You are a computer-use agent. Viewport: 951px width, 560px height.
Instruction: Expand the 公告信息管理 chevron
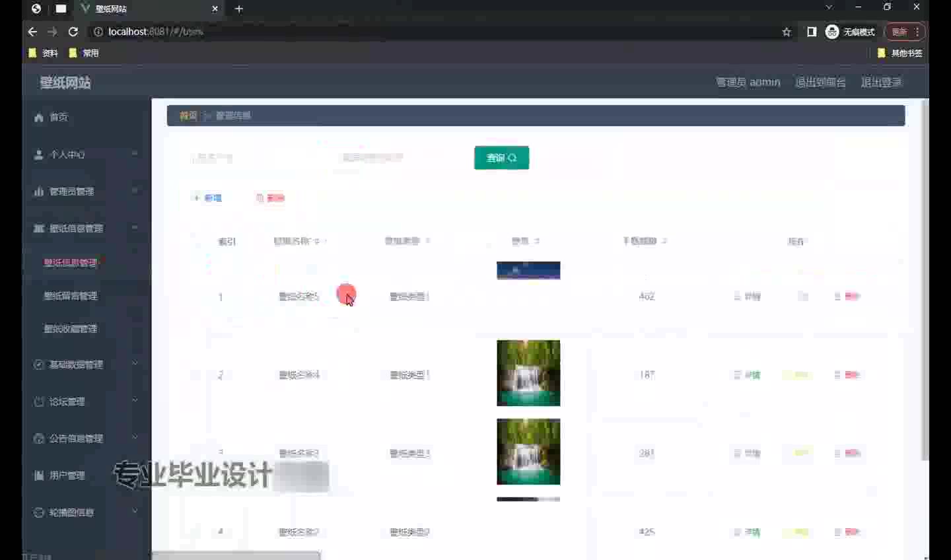point(135,438)
